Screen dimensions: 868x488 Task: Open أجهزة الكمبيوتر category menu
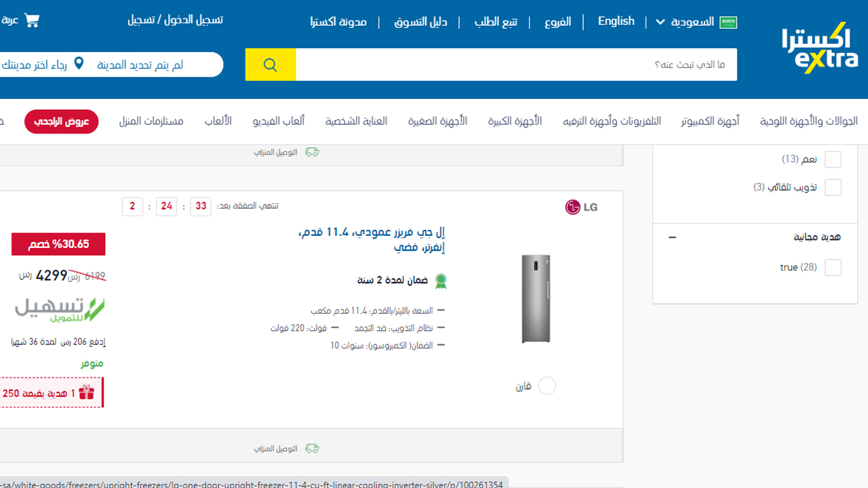(710, 121)
